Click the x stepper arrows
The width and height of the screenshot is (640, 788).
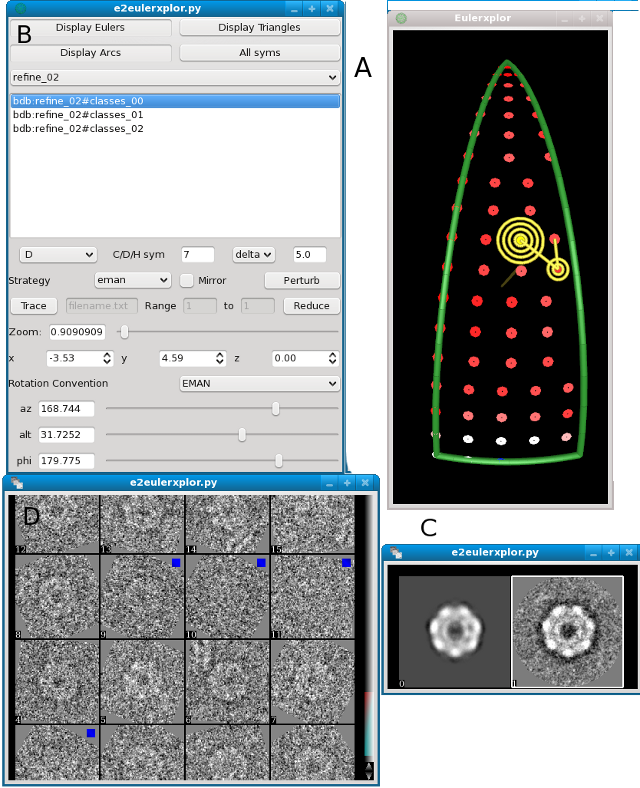point(107,358)
